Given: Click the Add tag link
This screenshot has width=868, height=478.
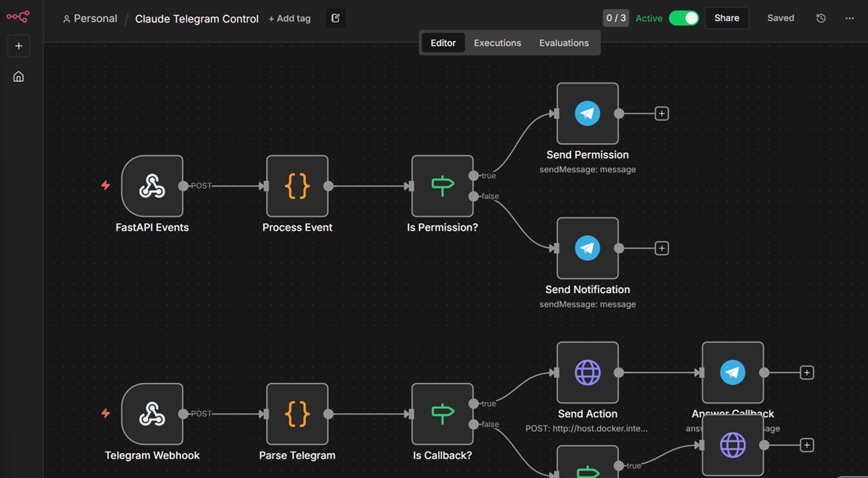Looking at the screenshot, I should [x=290, y=19].
